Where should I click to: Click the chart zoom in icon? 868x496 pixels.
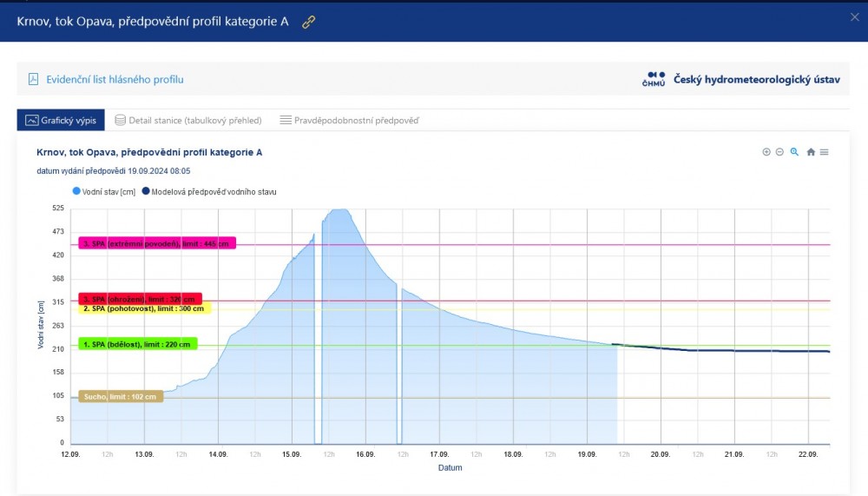(x=766, y=152)
